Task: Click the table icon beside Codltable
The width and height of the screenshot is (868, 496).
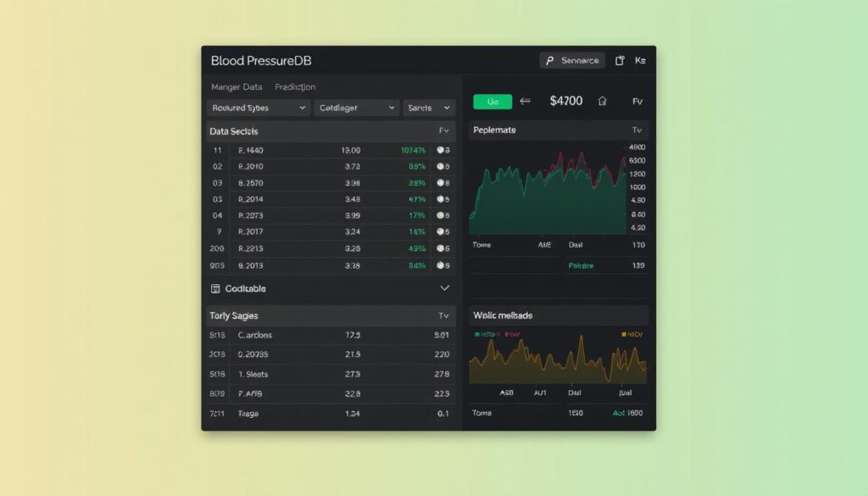Action: point(215,288)
